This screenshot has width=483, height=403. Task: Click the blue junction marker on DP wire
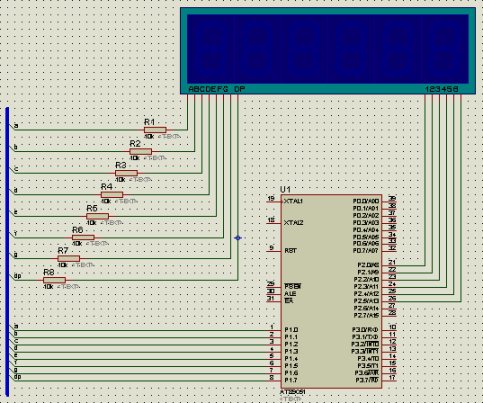point(238,238)
